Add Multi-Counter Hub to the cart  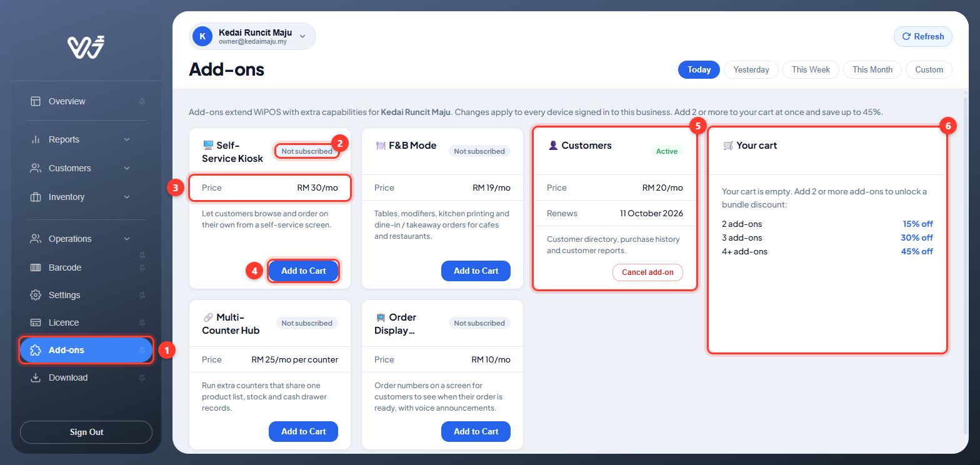coord(304,431)
